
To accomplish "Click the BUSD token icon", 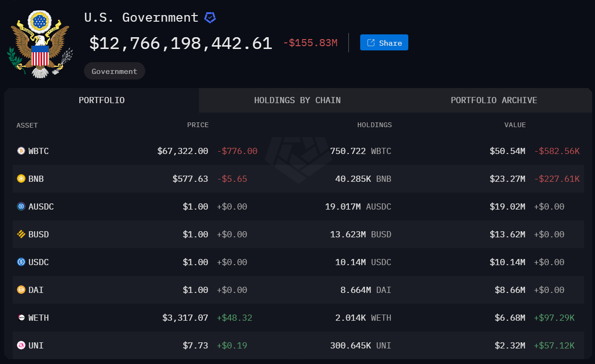I will 21,235.
